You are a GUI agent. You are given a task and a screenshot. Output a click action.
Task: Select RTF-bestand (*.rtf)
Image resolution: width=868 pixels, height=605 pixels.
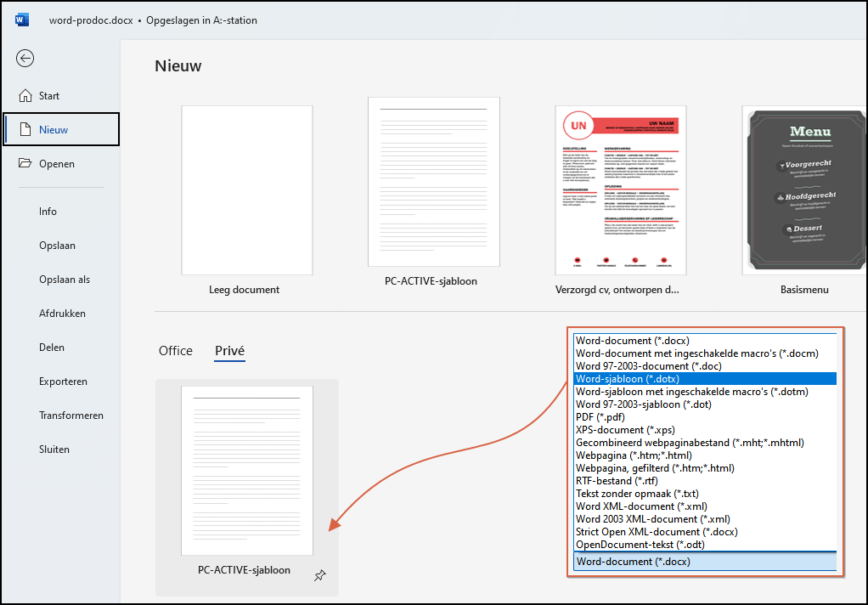pyautogui.click(x=705, y=481)
